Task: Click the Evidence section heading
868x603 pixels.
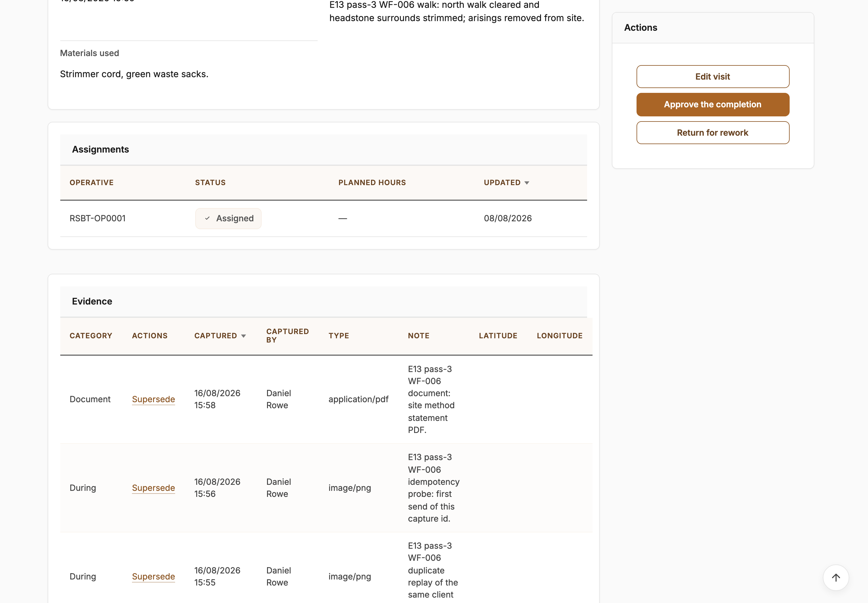Action: pos(92,301)
